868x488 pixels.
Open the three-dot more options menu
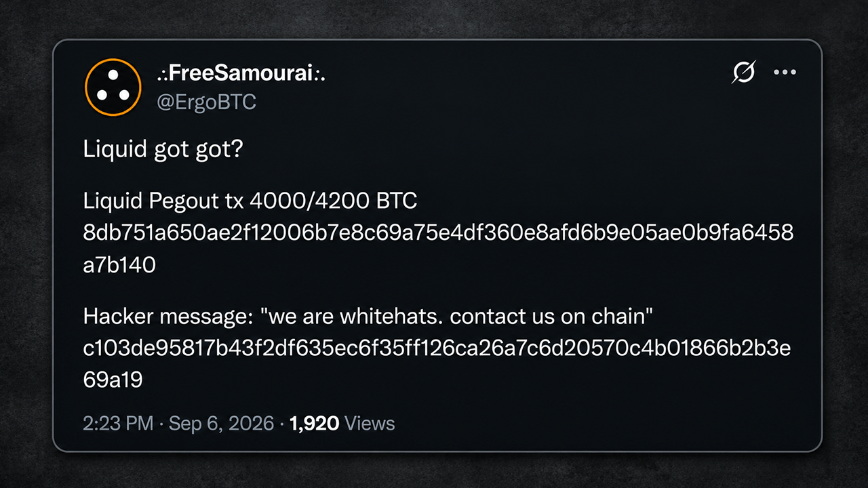(785, 72)
